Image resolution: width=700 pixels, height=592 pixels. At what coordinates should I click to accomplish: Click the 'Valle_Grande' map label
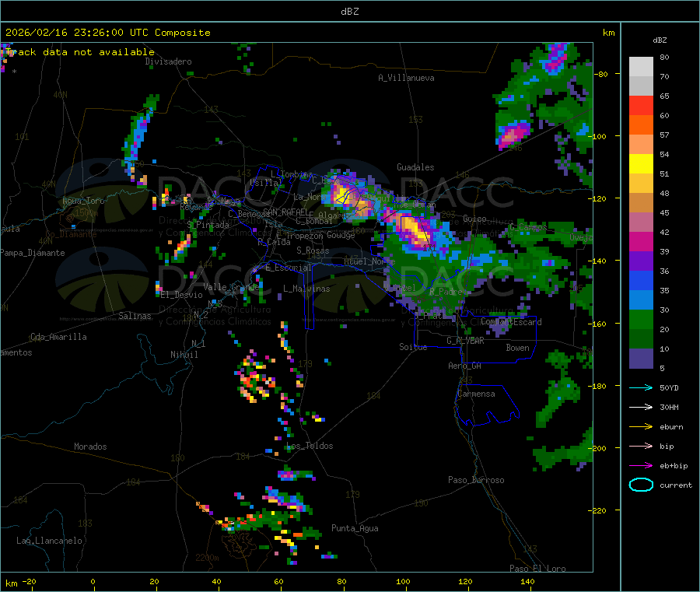coord(231,286)
